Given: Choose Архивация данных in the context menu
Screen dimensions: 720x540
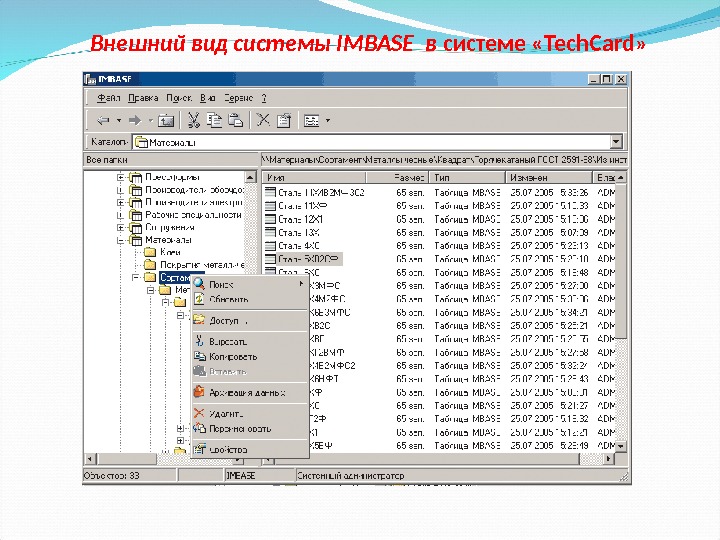Looking at the screenshot, I should (x=249, y=393).
